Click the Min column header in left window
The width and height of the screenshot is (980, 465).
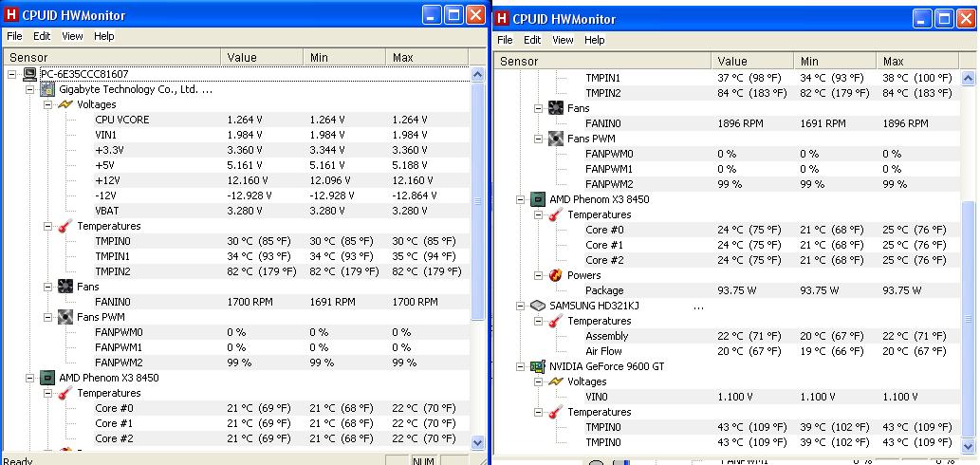(x=344, y=58)
